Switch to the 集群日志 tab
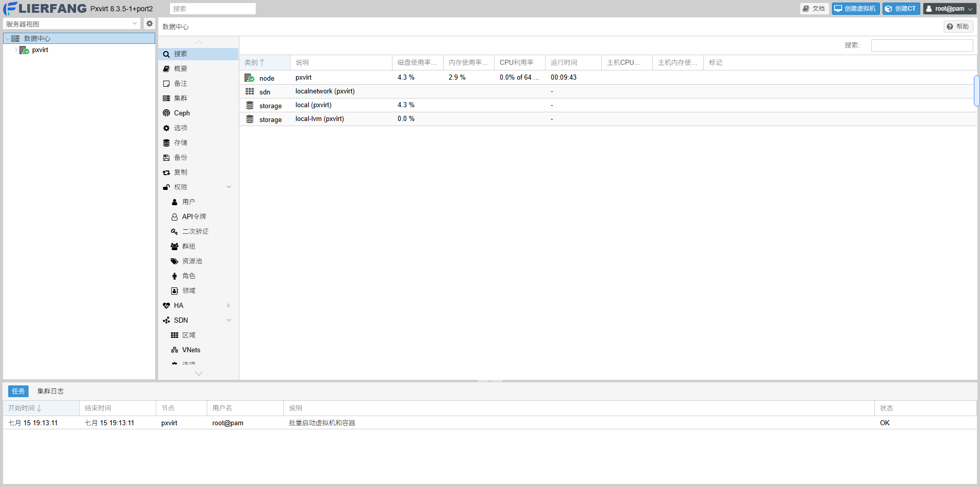Viewport: 980px width, 487px height. point(50,391)
